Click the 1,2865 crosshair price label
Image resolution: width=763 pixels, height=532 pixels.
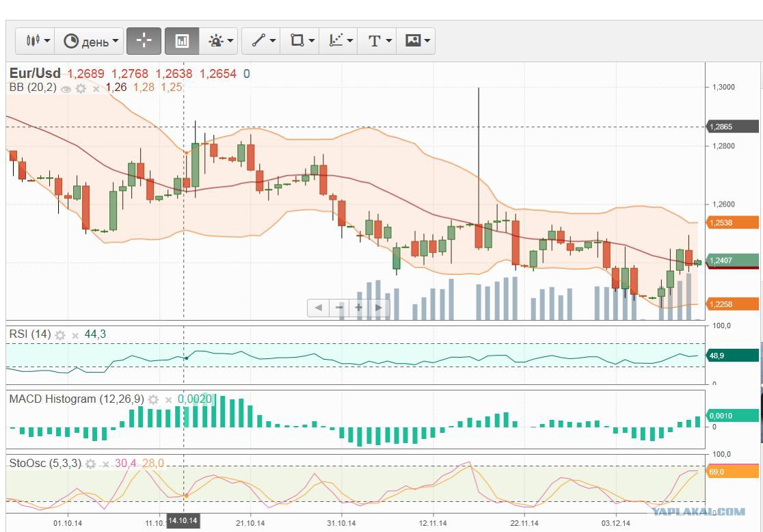[732, 127]
